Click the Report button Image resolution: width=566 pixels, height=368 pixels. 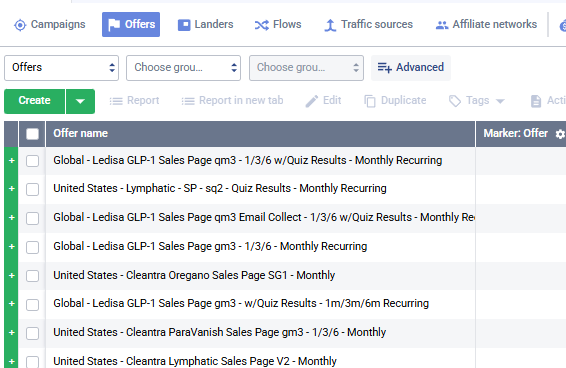134,101
